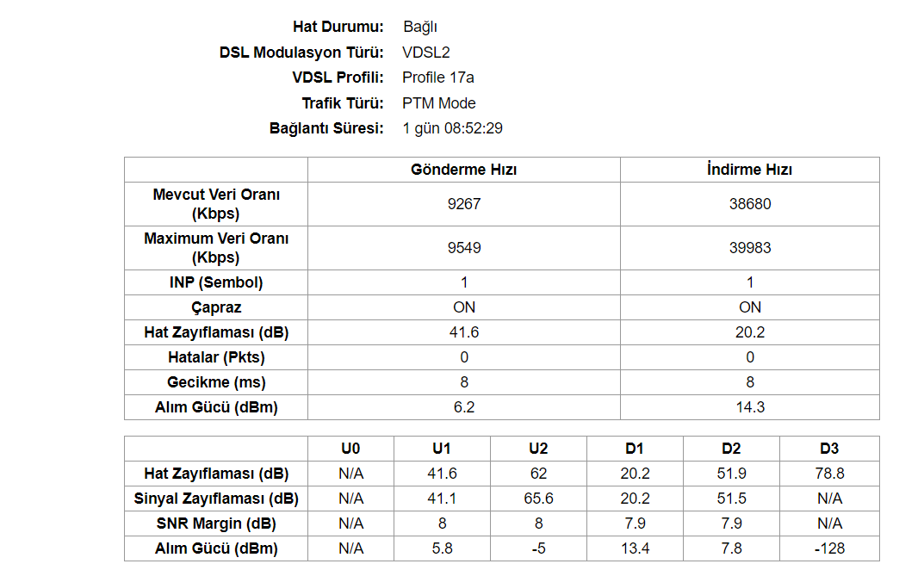Click the U0 band column header
The width and height of the screenshot is (924, 570).
click(x=350, y=449)
